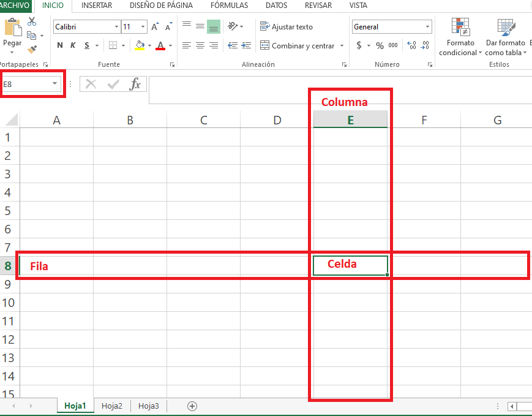Click the Name Box showing E8
Screen dimensions: 532x416
(x=31, y=84)
